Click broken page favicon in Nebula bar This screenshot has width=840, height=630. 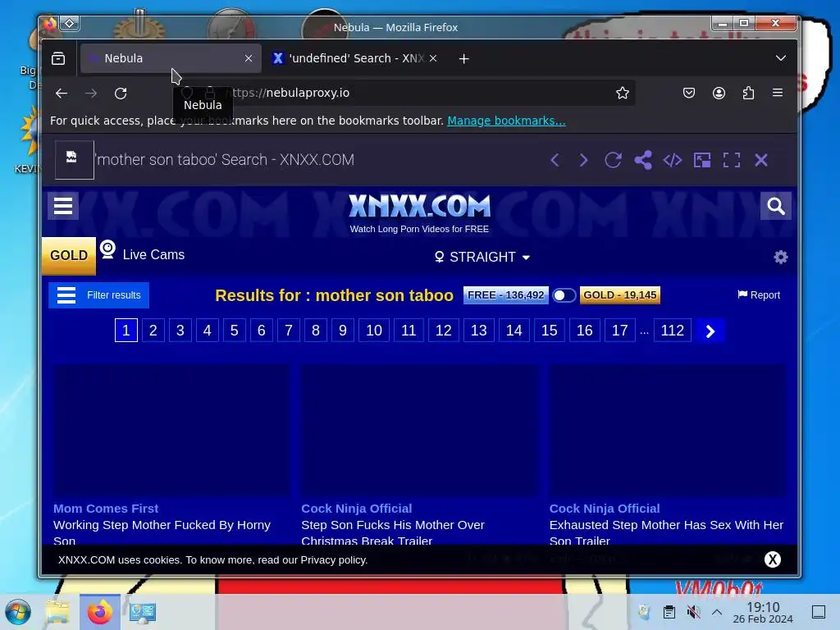[x=74, y=160]
